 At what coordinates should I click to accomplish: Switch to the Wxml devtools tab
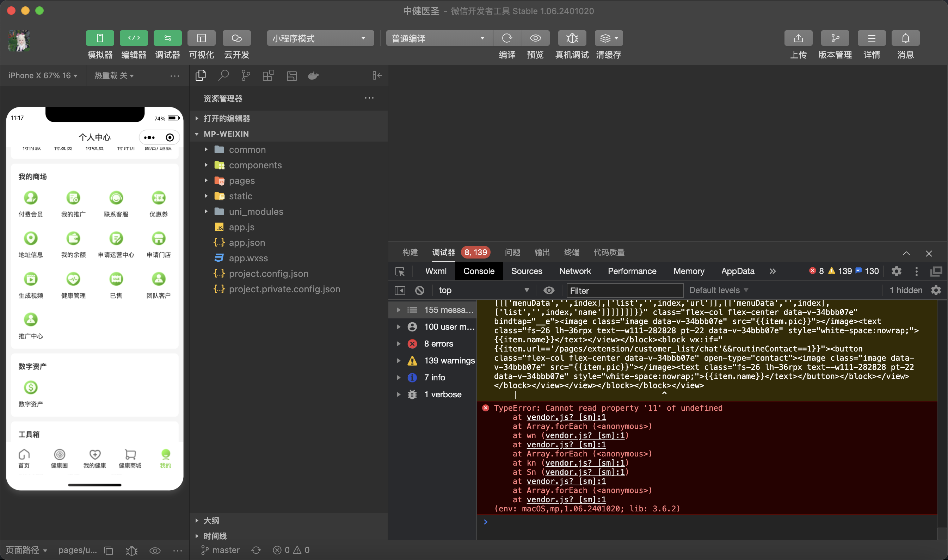click(x=436, y=271)
